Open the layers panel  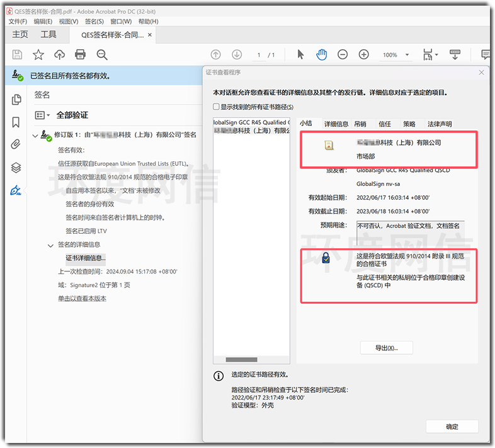pos(16,168)
